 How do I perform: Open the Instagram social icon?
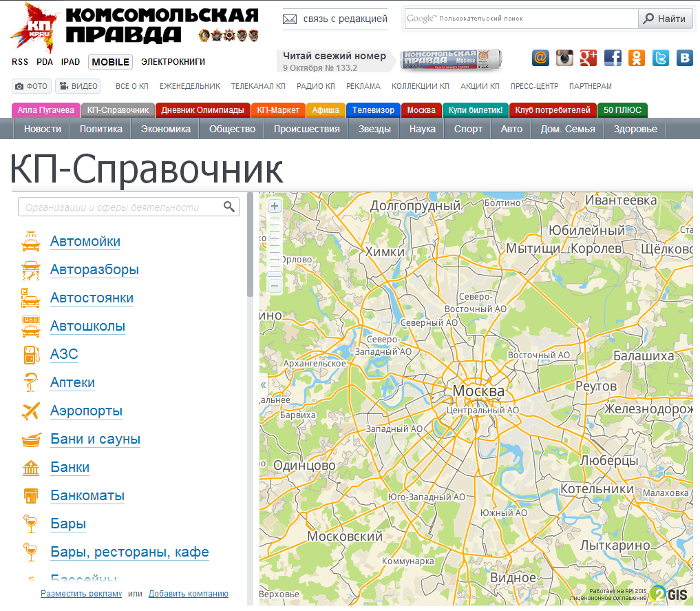pyautogui.click(x=564, y=58)
